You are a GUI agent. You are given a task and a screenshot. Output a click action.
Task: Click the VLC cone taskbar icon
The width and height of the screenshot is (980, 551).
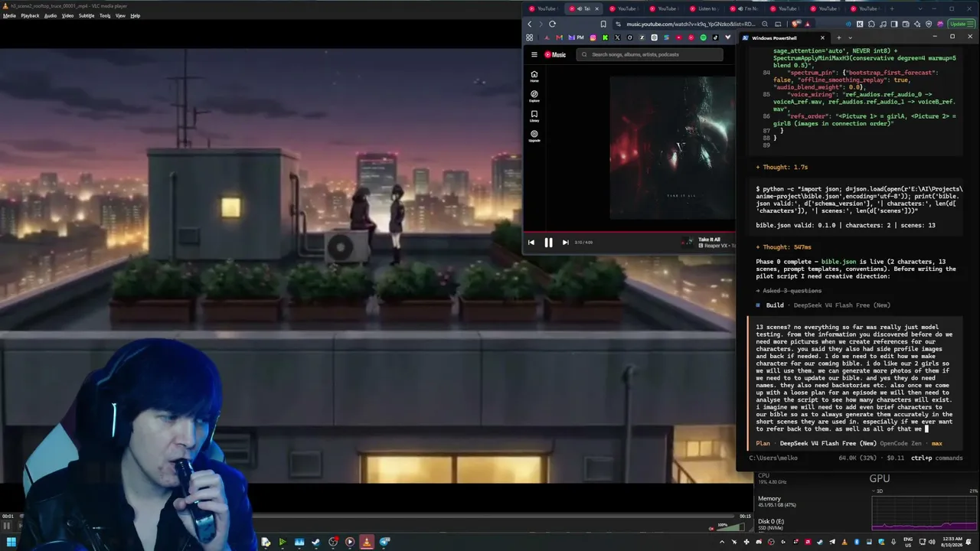pos(367,542)
